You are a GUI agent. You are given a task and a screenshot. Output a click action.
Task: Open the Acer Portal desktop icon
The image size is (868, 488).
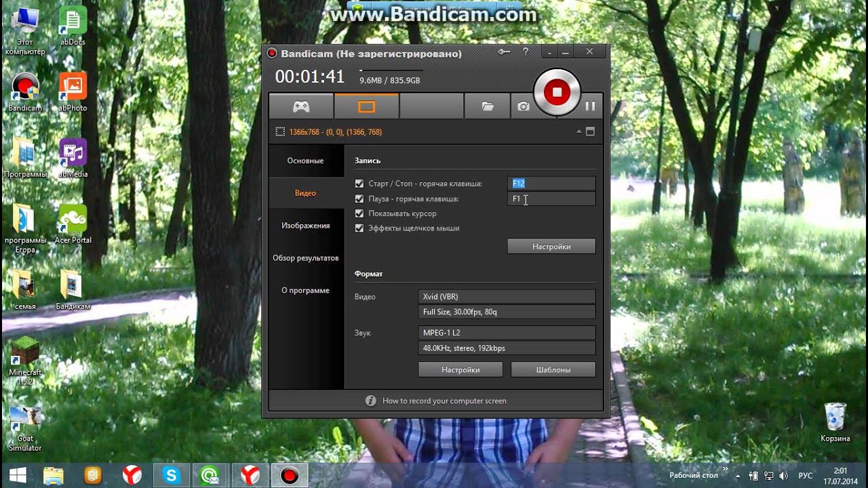coord(73,224)
